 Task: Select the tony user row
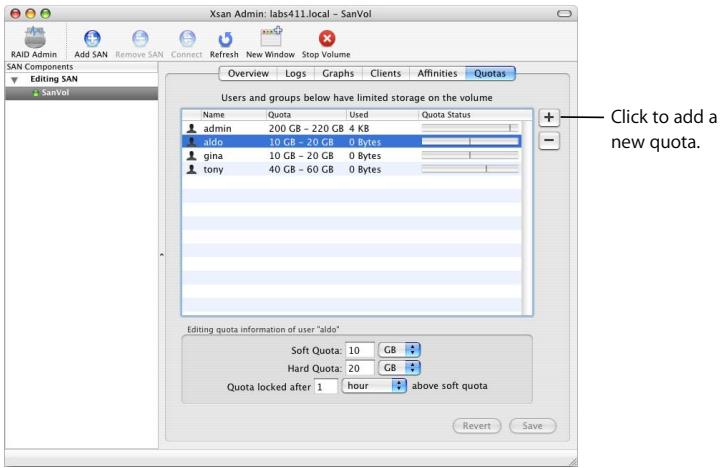pos(352,169)
